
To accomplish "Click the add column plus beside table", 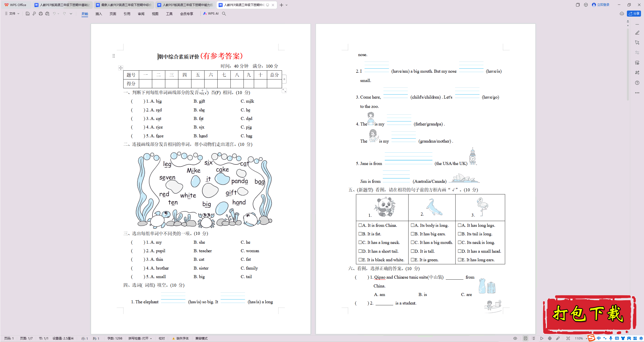I will coord(284,79).
